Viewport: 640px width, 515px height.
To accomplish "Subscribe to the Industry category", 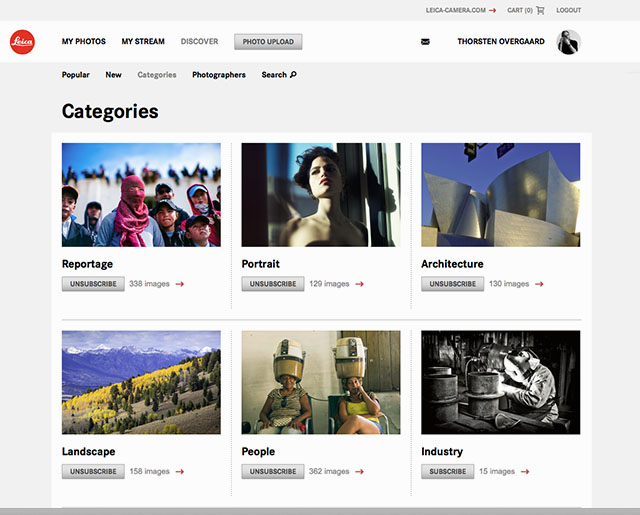I will tap(447, 471).
